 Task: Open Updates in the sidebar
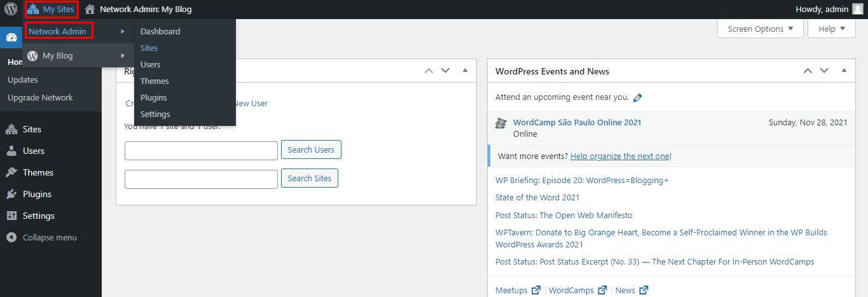[x=23, y=79]
